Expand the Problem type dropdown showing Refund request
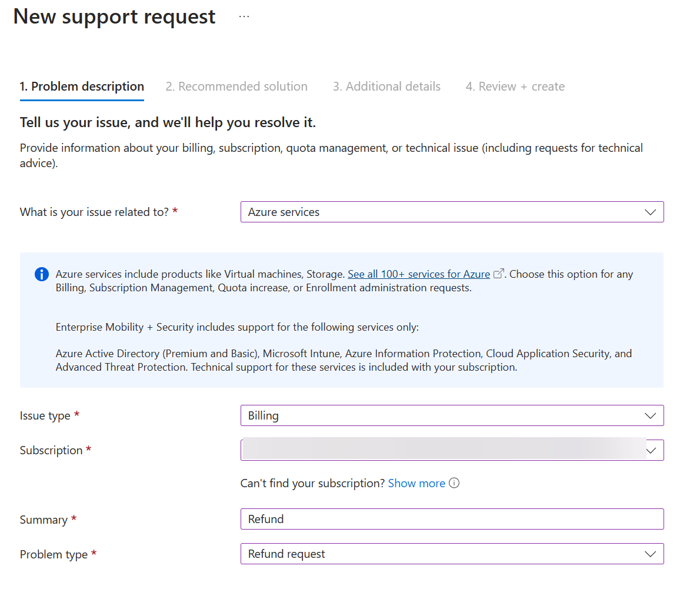 coord(452,554)
